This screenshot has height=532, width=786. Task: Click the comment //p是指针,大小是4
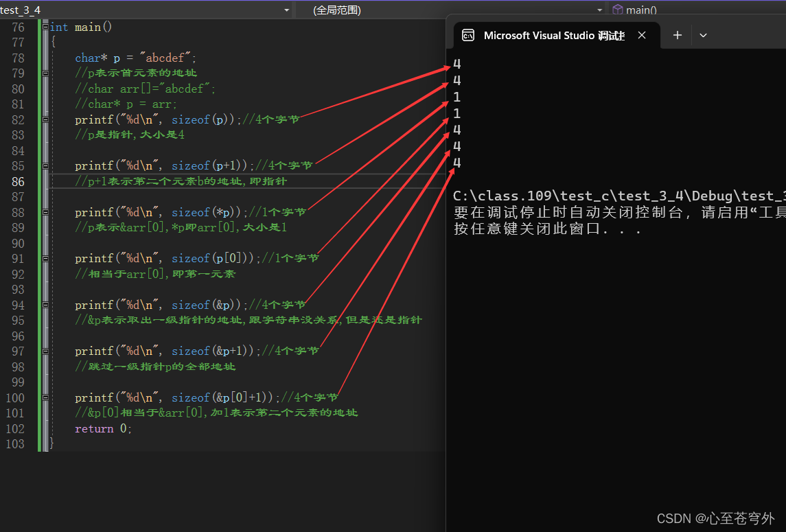129,135
